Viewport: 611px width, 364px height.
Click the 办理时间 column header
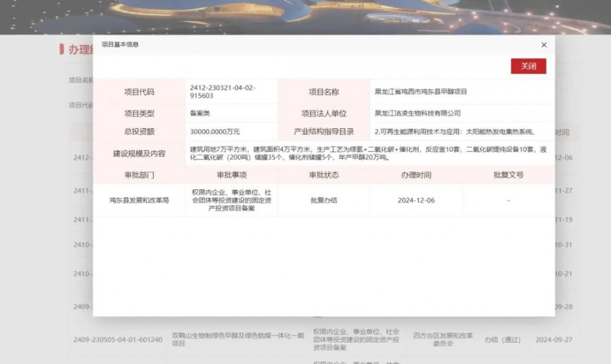(x=416, y=175)
